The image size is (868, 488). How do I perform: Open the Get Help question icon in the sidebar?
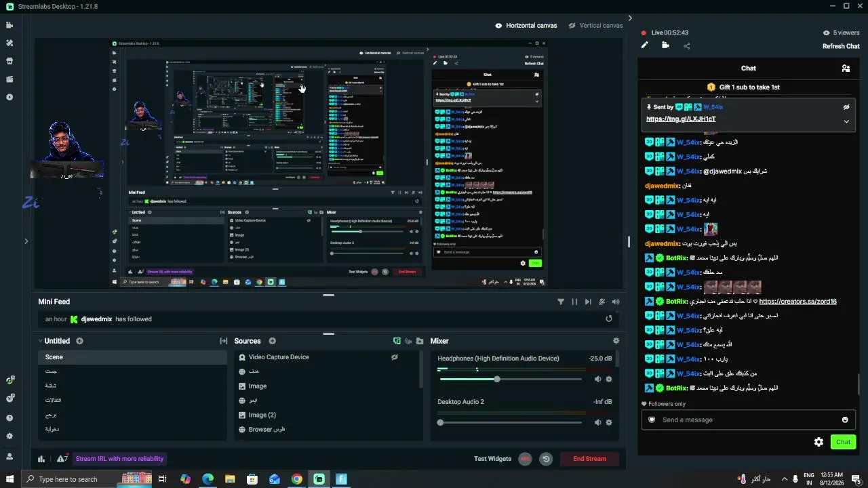[x=9, y=418]
